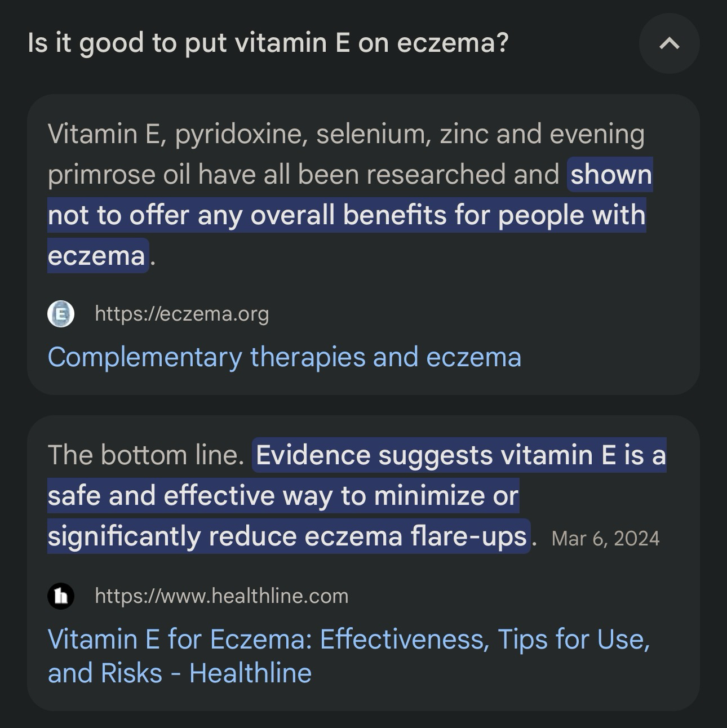Click the "Mar 6, 2024" date

coord(605,539)
